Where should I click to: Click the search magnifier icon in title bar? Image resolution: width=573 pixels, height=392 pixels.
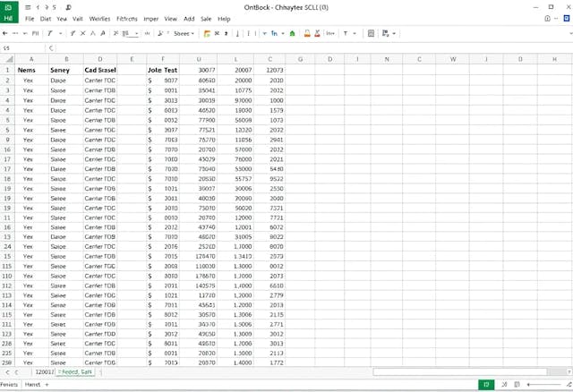tap(68, 7)
